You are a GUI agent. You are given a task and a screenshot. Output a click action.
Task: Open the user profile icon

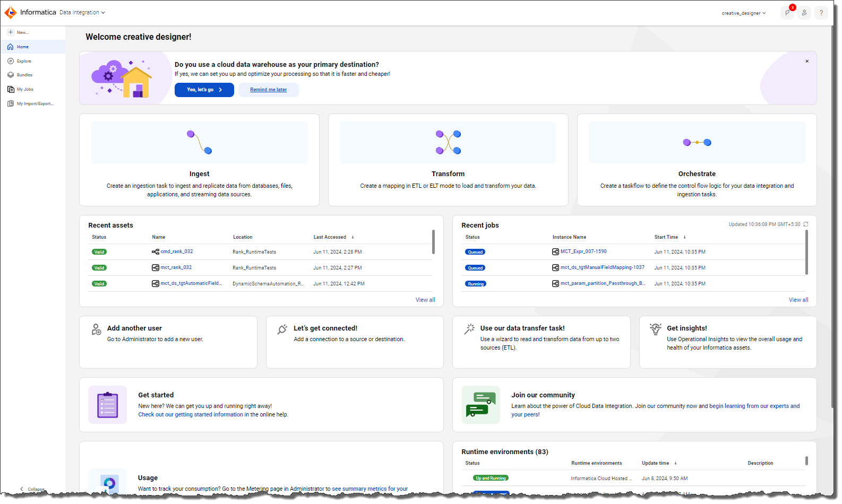804,13
